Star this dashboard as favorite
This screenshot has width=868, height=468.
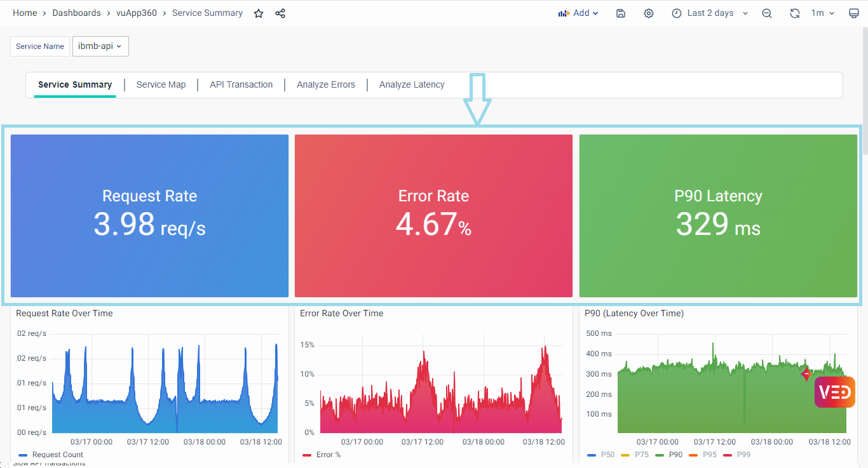pos(259,13)
